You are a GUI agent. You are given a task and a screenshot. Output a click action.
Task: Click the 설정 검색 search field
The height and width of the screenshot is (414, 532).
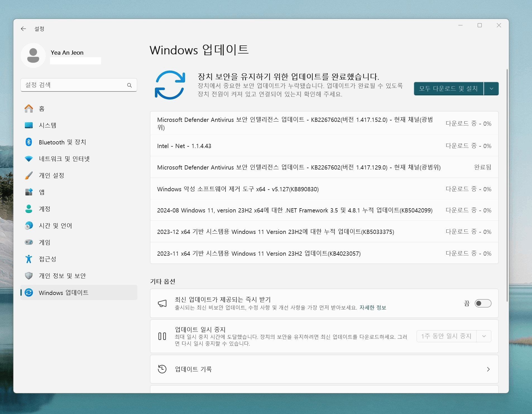click(79, 85)
